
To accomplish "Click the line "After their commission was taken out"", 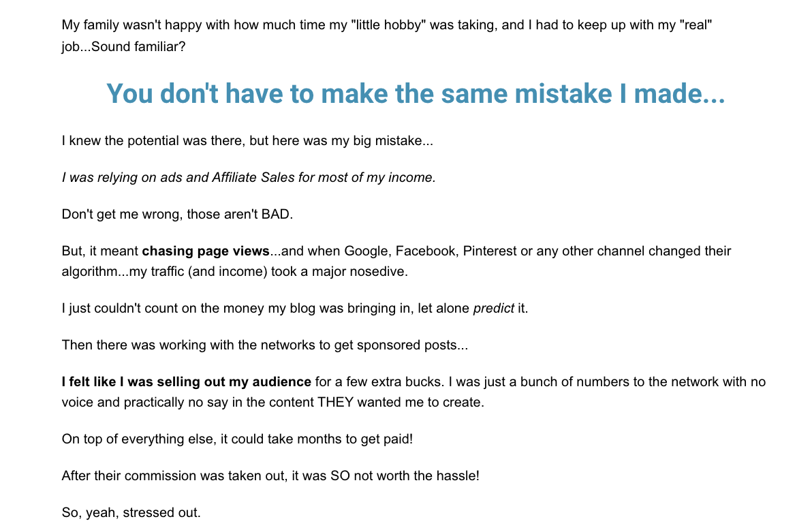I will [270, 476].
